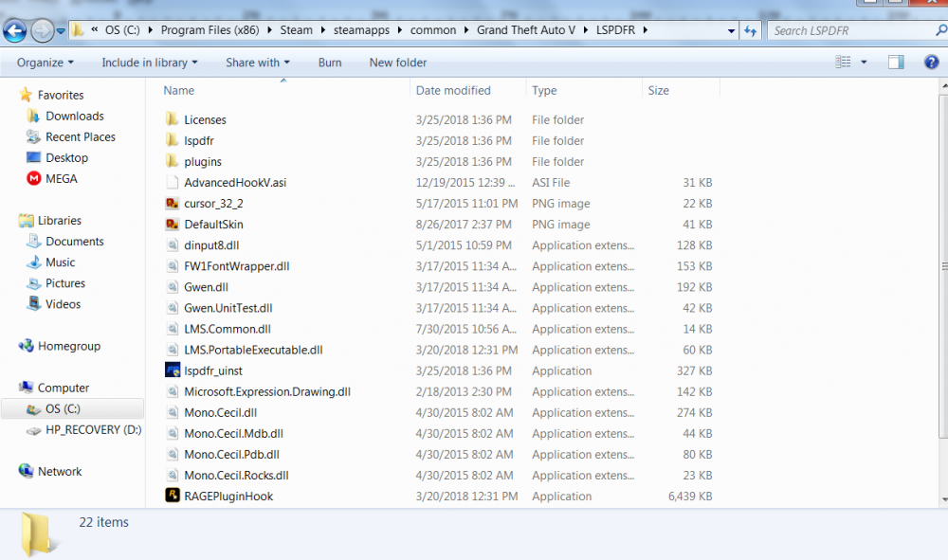Viewport: 948px width, 560px height.
Task: Open the Documents library
Action: coord(74,242)
